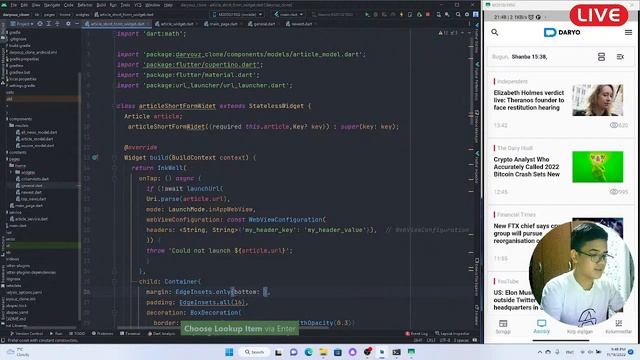Open the Edit menu
640x360 pixels.
coord(24,5)
